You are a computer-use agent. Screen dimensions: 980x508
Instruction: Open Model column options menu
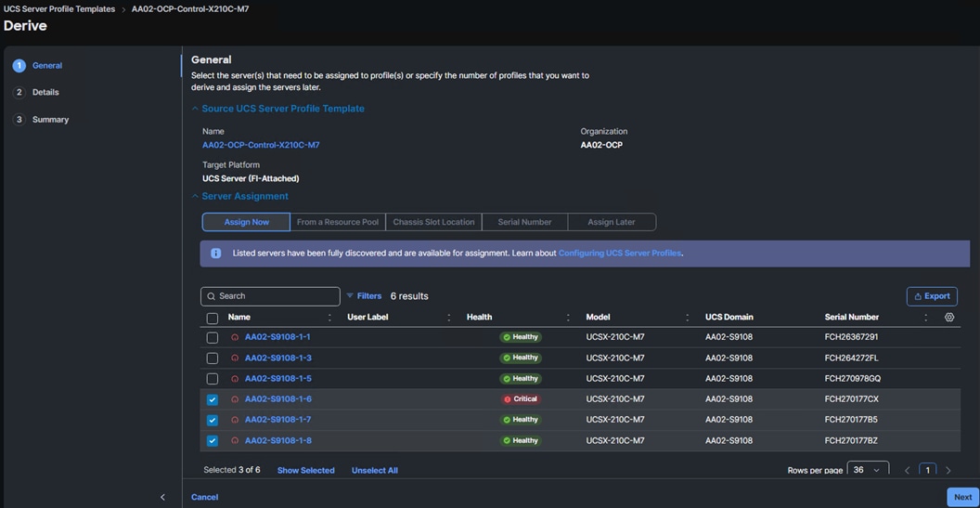688,318
